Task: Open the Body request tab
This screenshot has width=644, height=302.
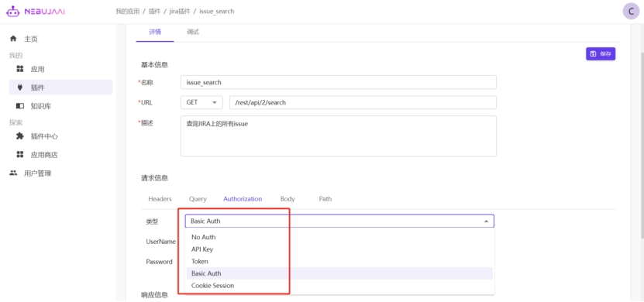Action: coord(288,199)
